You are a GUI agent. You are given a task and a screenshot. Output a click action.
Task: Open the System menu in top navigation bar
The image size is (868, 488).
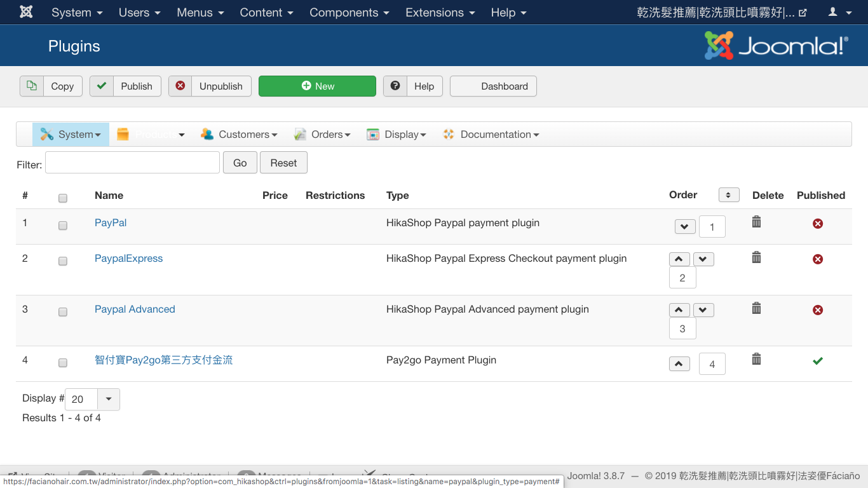click(x=76, y=12)
